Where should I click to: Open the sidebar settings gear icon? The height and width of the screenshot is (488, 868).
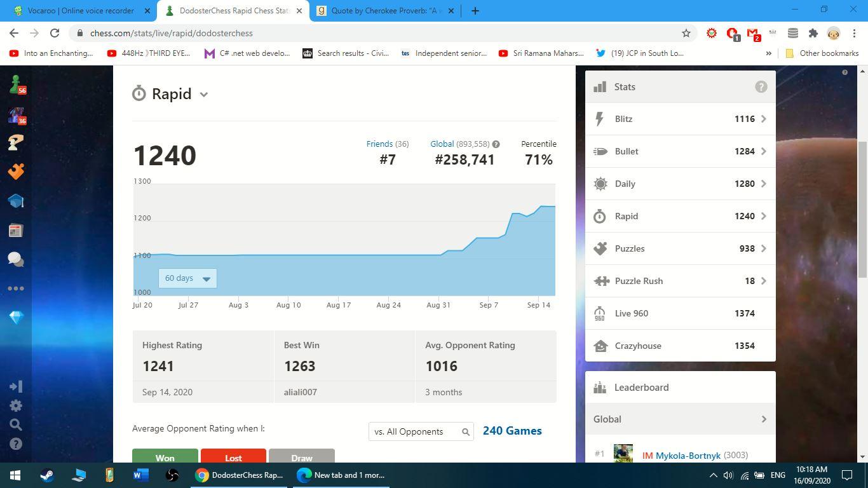pyautogui.click(x=16, y=405)
